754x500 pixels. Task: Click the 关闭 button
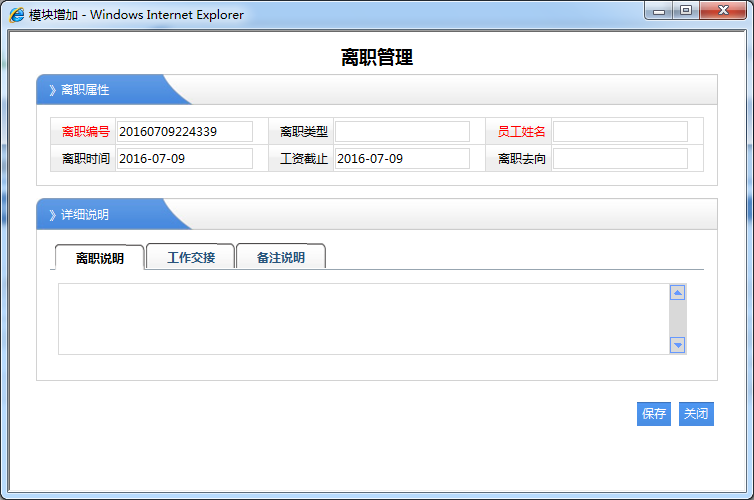coord(696,414)
